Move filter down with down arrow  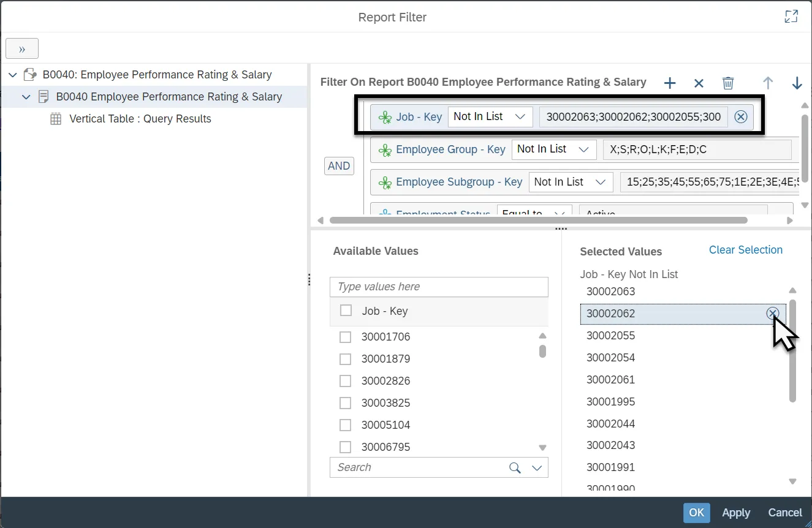tap(797, 83)
